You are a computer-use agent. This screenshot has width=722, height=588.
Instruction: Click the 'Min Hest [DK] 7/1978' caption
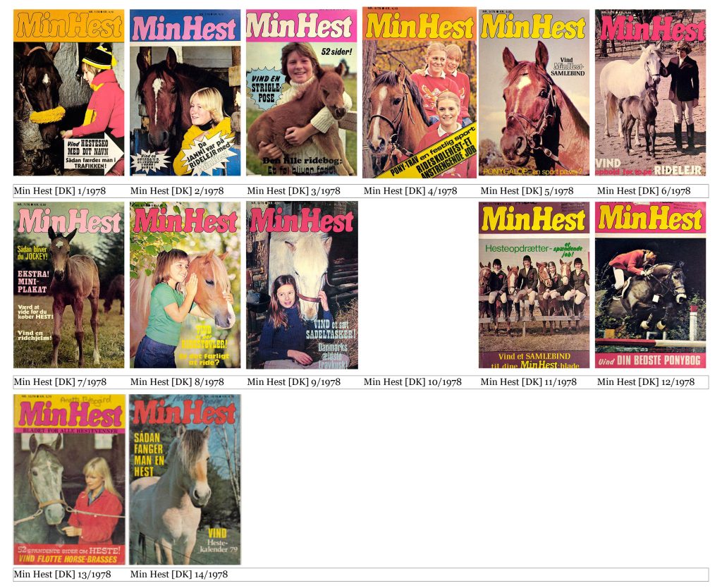coord(60,381)
